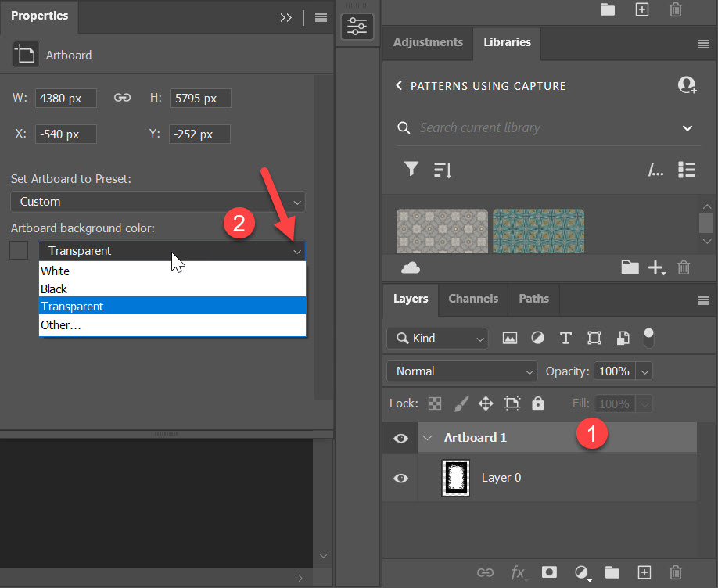Hide Layer 0 using its eye icon
The image size is (718, 588).
pyautogui.click(x=400, y=477)
